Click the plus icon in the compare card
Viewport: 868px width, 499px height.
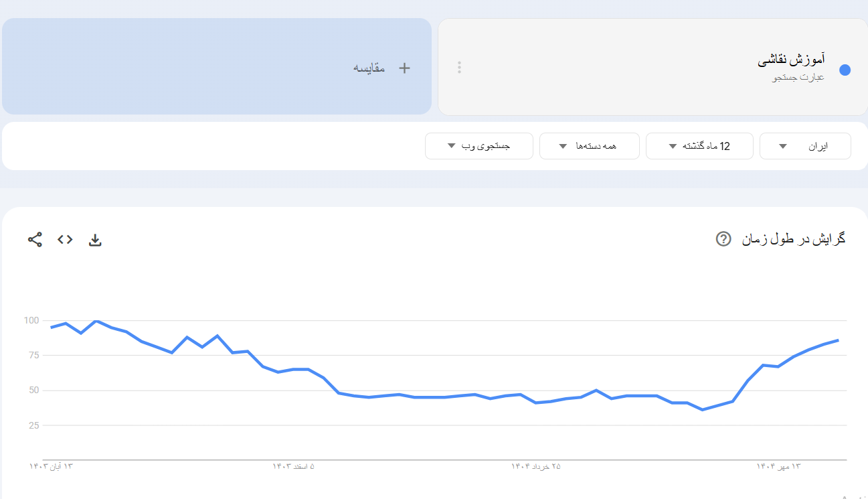pyautogui.click(x=404, y=68)
